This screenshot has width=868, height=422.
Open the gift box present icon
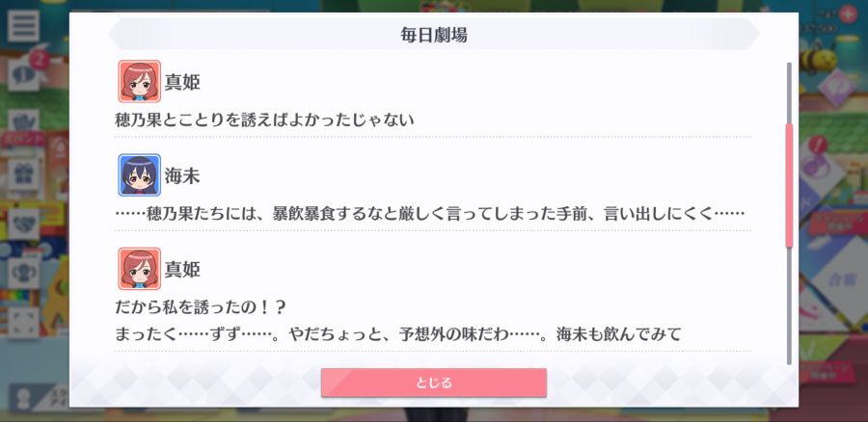tap(23, 174)
